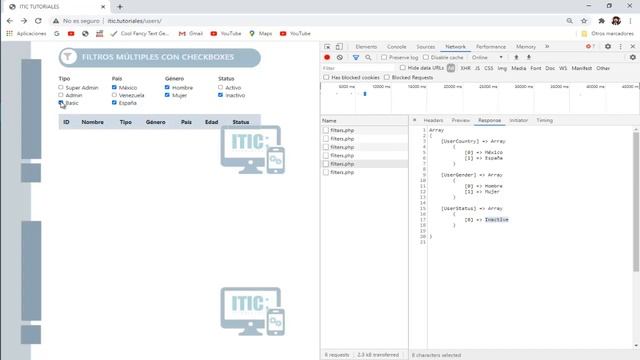Filter requests by JS type
Image resolution: width=640 pixels, height=360 pixels.
tap(477, 68)
